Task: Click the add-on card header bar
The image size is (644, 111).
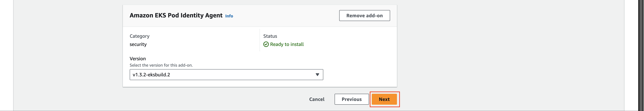Action: (x=260, y=16)
